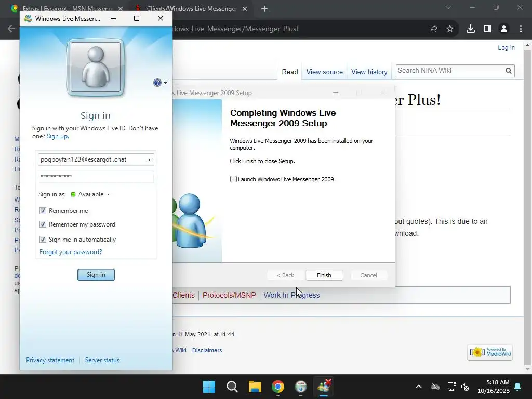Click Chrome's share page icon
Screen dimensions: 532x399
pyautogui.click(x=433, y=29)
